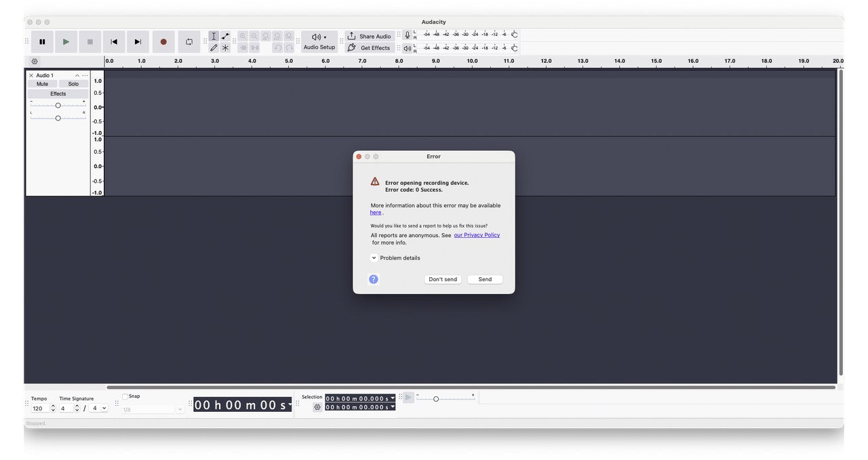Click the Zoom Out magnifier icon
This screenshot has height=460, width=868.
pos(254,37)
